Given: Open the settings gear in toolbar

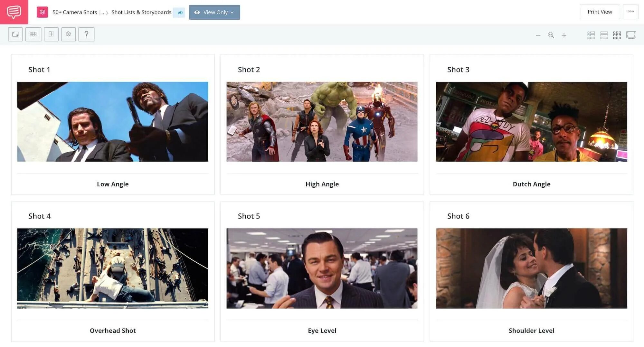Looking at the screenshot, I should point(68,34).
